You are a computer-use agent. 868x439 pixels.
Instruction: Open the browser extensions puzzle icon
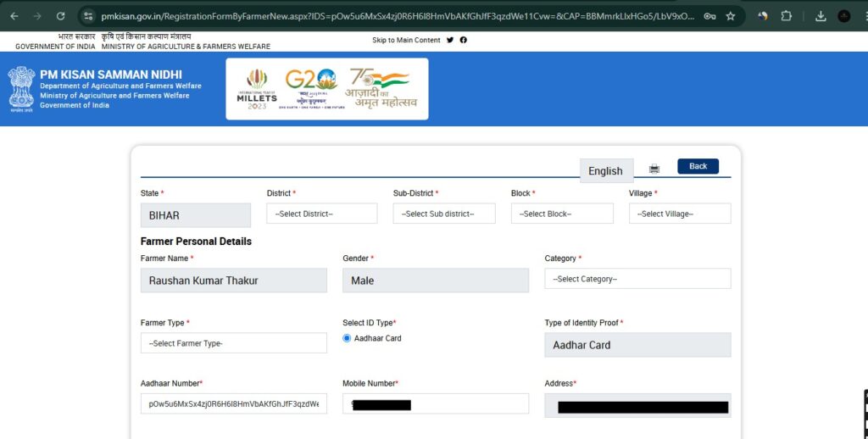pyautogui.click(x=787, y=16)
